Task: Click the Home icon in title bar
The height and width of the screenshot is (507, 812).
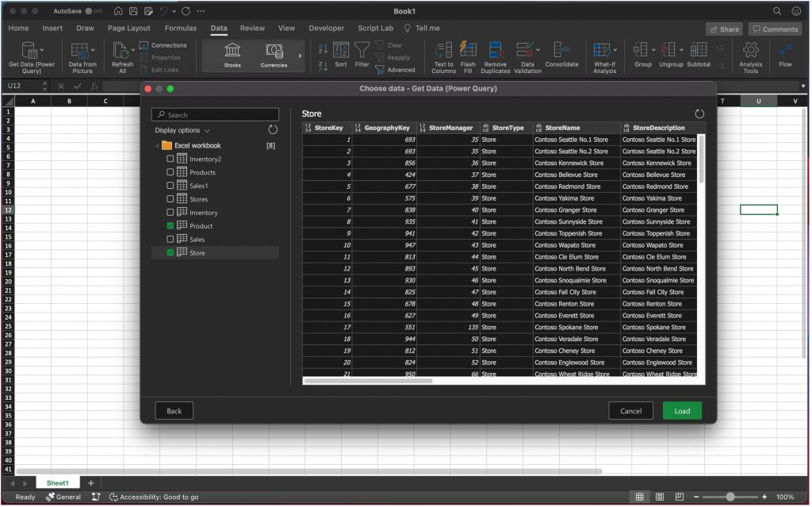Action: 118,11
